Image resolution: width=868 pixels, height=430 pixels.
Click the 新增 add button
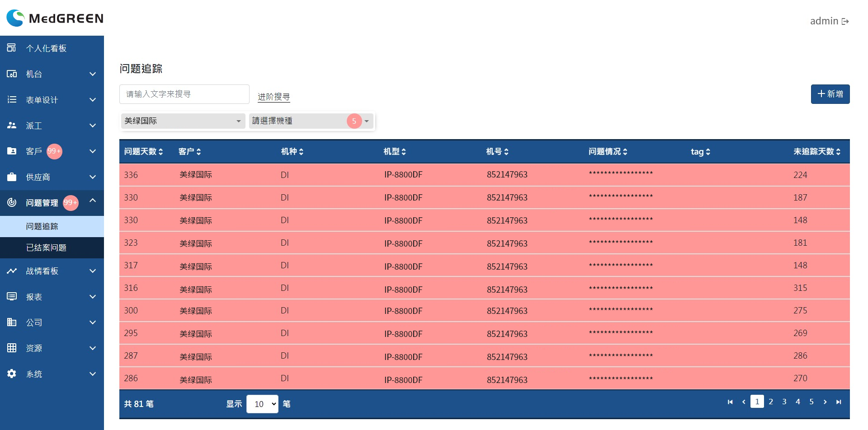[x=830, y=94]
